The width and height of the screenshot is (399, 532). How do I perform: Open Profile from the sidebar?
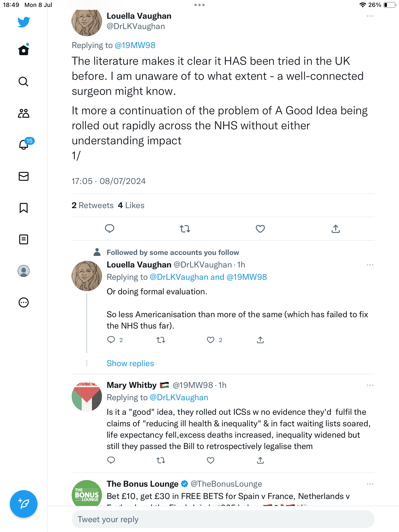pyautogui.click(x=24, y=271)
